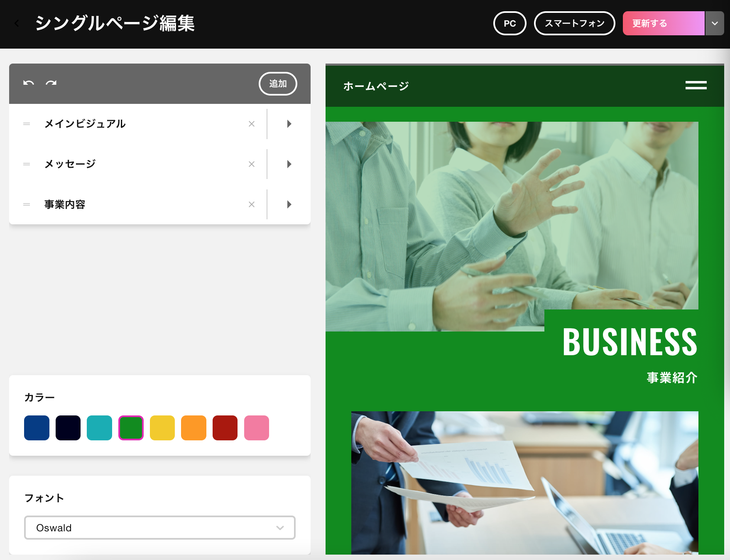Remove the 事業内容 section
The image size is (730, 560).
[x=252, y=204]
